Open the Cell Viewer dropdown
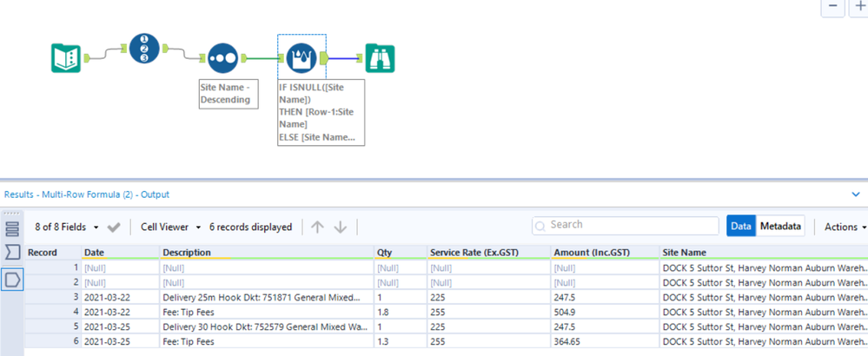The height and width of the screenshot is (356, 868). [171, 227]
